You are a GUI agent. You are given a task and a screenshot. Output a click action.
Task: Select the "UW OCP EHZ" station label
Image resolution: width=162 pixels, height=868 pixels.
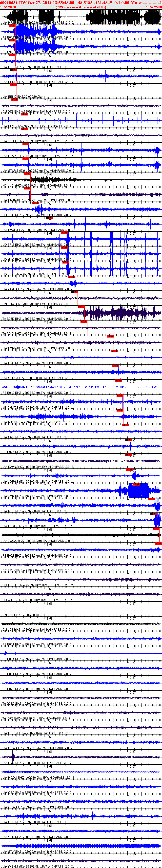click(12, 67)
